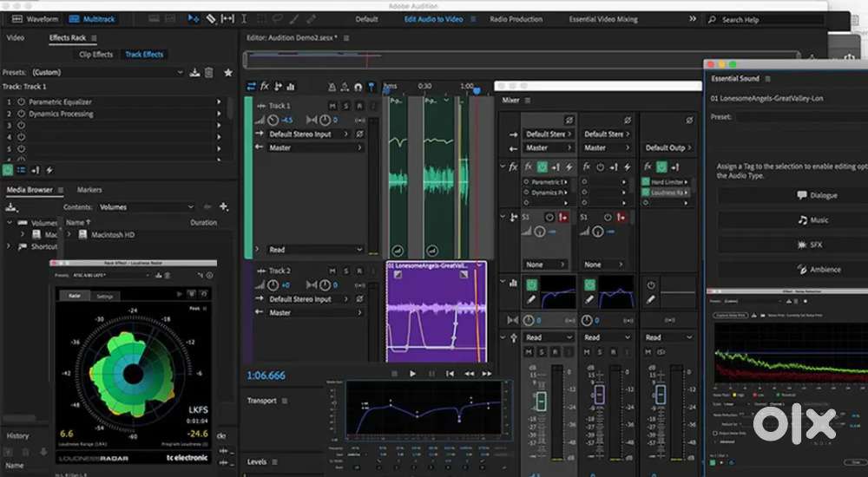Open the Default Output dropdown in the Mixer
868x477 pixels.
[x=668, y=147]
